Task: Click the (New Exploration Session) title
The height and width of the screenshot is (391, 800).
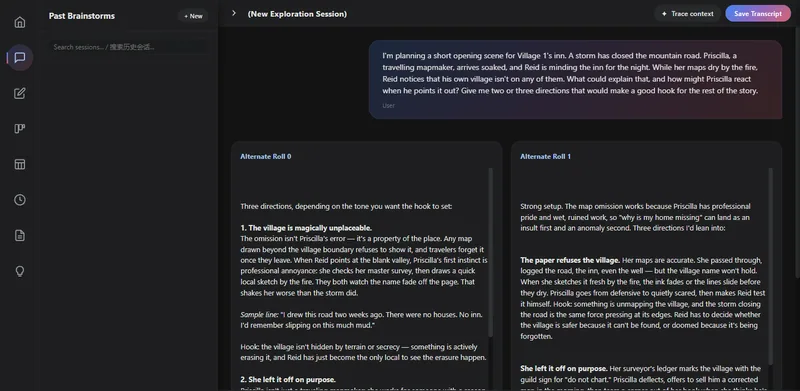Action: coord(297,14)
